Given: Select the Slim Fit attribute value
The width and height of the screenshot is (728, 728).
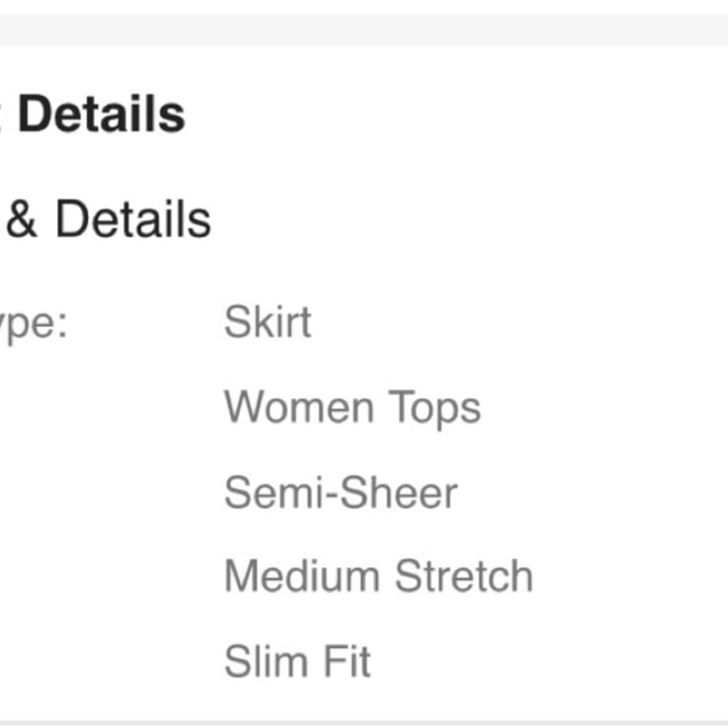Looking at the screenshot, I should coord(297,661).
